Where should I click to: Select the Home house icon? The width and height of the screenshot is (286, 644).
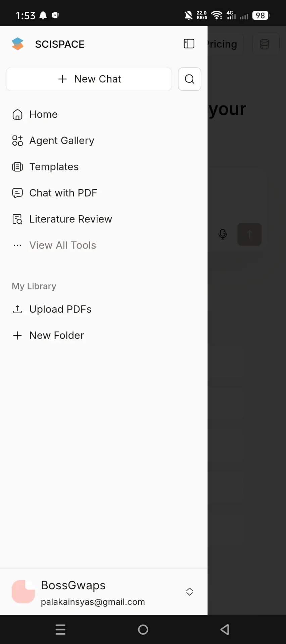click(x=17, y=114)
